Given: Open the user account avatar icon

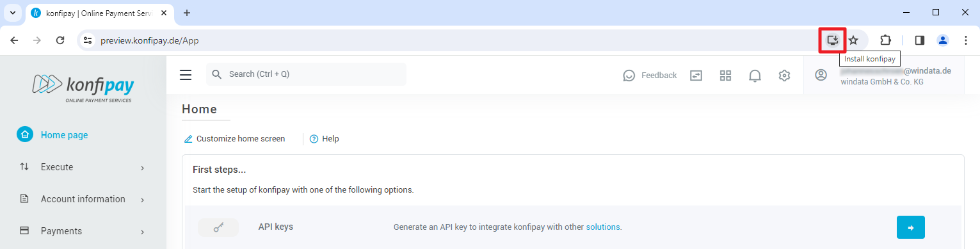Looking at the screenshot, I should tap(821, 75).
